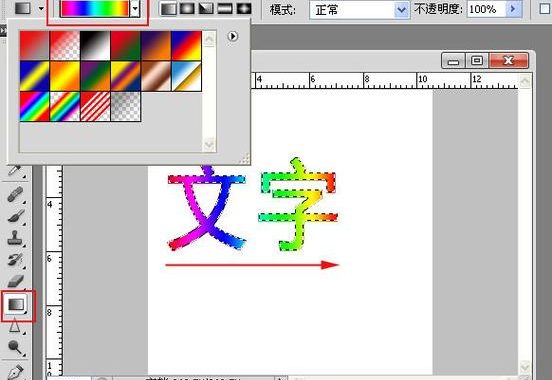Select the Pen tool

click(15, 371)
